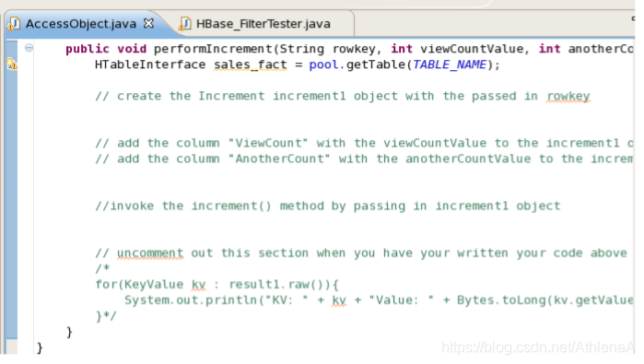Viewport: 644px width, 364px height.
Task: Click the HTableInterface type name
Action: pos(150,65)
